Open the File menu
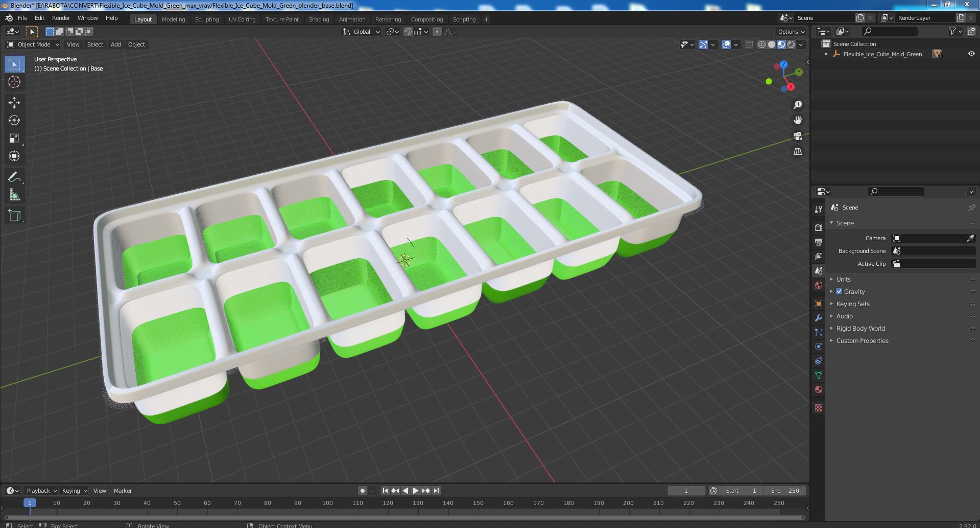This screenshot has width=980, height=528. [x=22, y=18]
